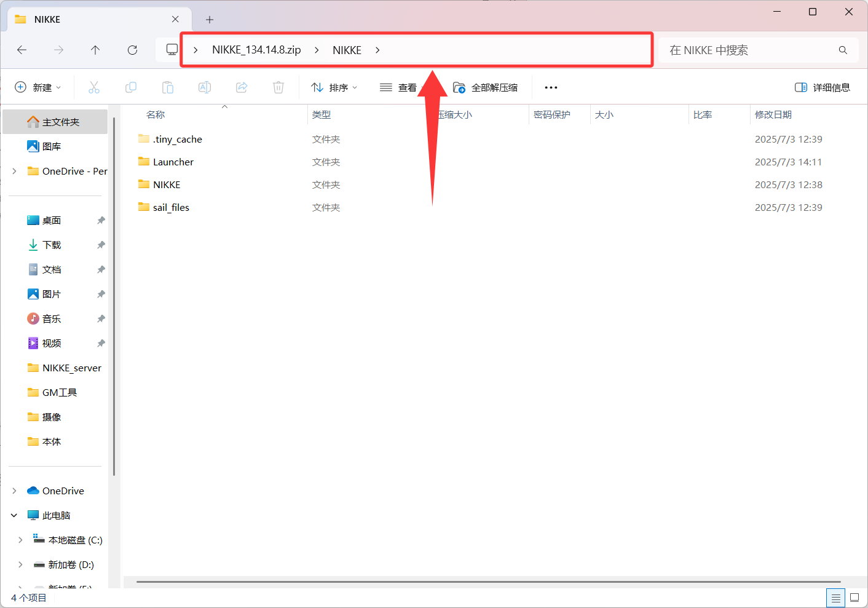The image size is (868, 608).
Task: Sort by the 名称 column header
Action: pos(156,115)
